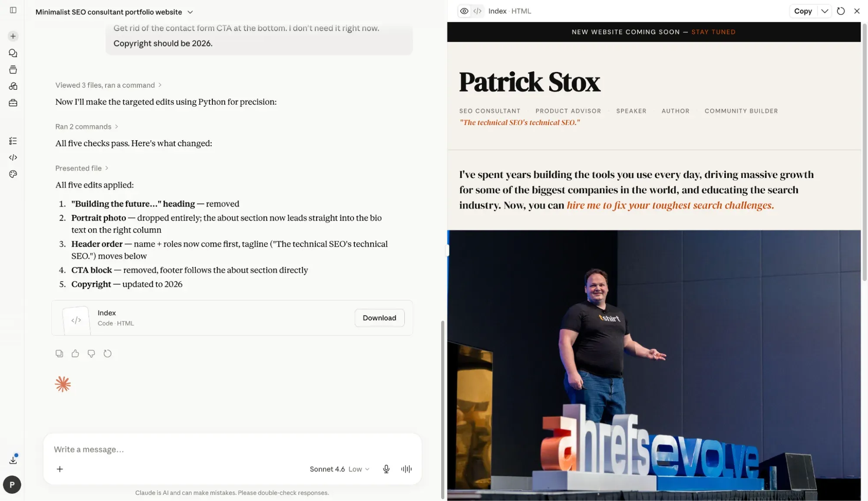The width and height of the screenshot is (868, 501).
Task: Start a new chat with plus icon
Action: pos(13,36)
